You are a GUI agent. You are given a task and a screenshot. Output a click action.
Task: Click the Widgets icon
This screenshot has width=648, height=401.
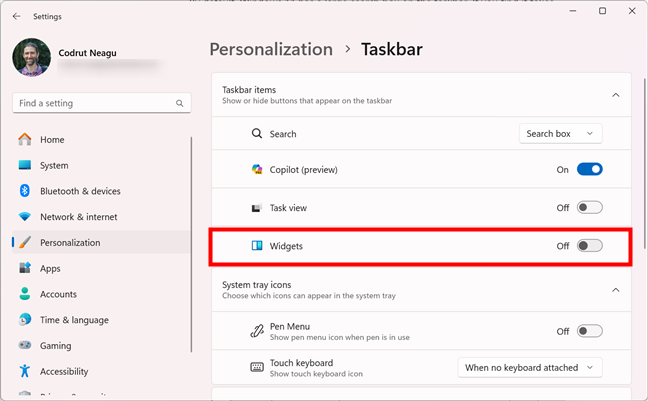257,246
